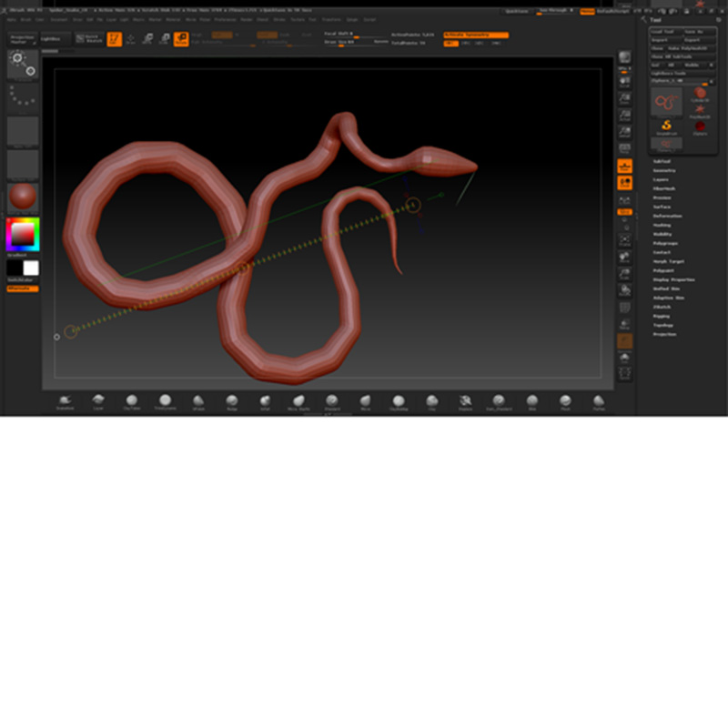Pick a hue in the color picker square
Image resolution: width=728 pixels, height=728 pixels.
click(23, 235)
